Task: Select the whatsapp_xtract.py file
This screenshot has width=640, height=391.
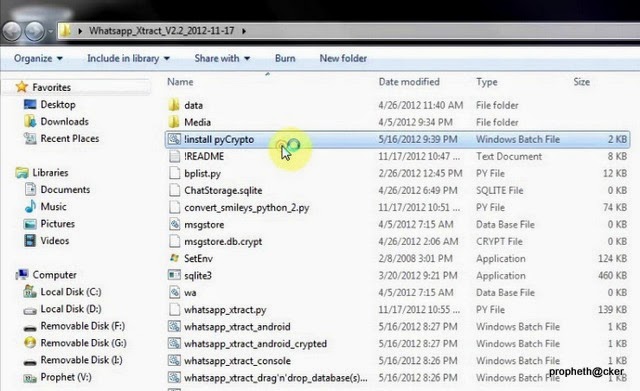Action: [225, 310]
